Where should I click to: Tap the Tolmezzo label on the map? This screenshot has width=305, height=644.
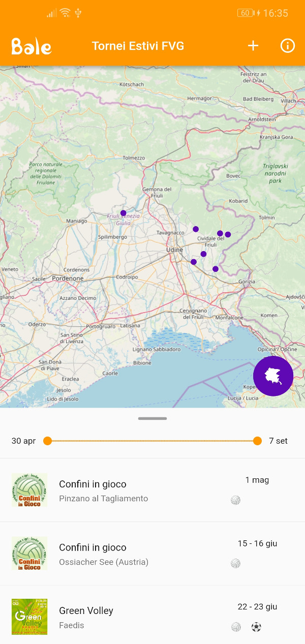(134, 158)
